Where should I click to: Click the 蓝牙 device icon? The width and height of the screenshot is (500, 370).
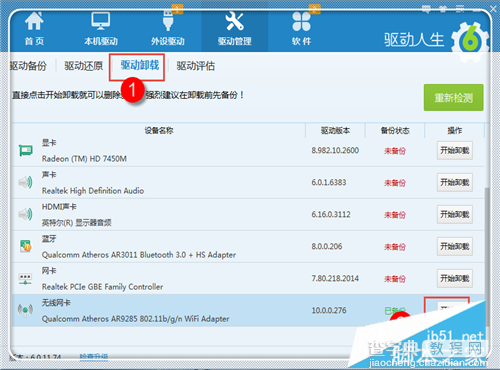click(25, 246)
